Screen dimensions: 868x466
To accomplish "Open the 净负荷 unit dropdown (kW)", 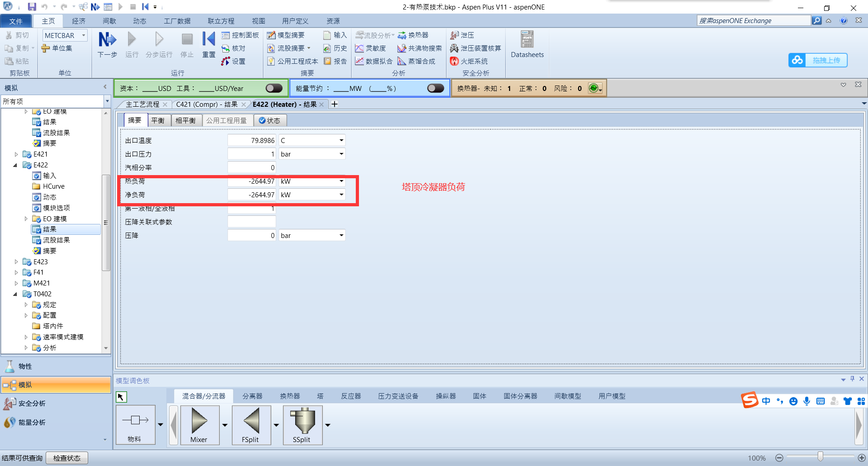I will (x=341, y=195).
